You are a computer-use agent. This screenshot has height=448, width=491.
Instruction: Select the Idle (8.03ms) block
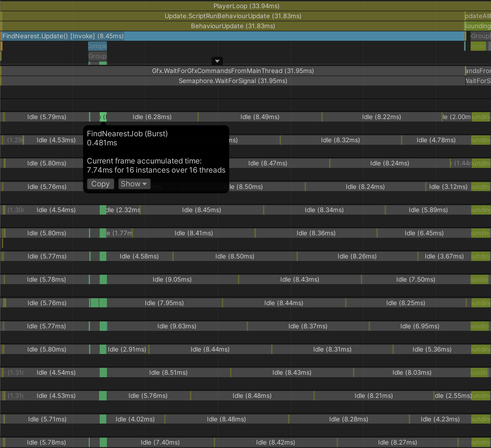(x=412, y=372)
